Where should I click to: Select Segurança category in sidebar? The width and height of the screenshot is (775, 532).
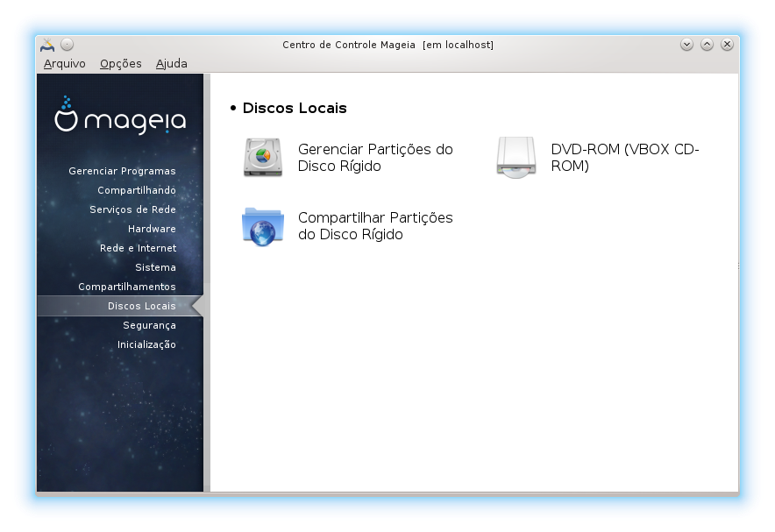tap(149, 325)
